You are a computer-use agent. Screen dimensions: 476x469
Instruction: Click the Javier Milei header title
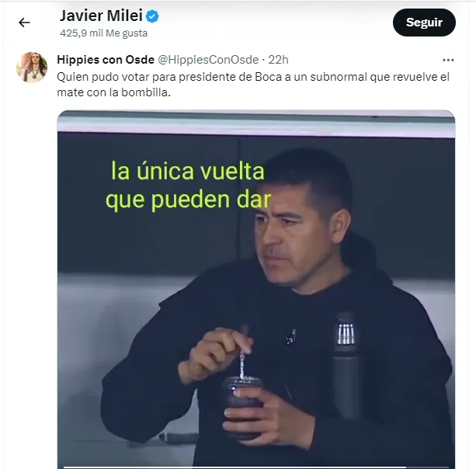101,16
